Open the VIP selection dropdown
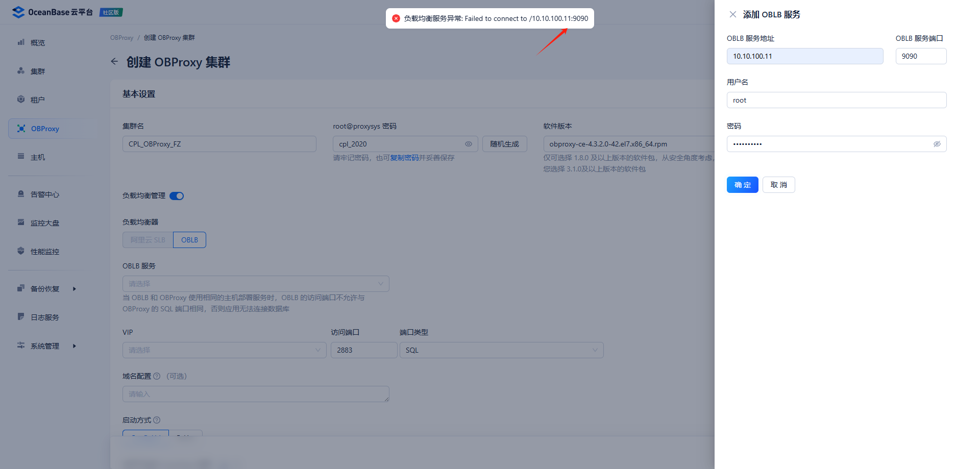The height and width of the screenshot is (469, 980). click(225, 350)
